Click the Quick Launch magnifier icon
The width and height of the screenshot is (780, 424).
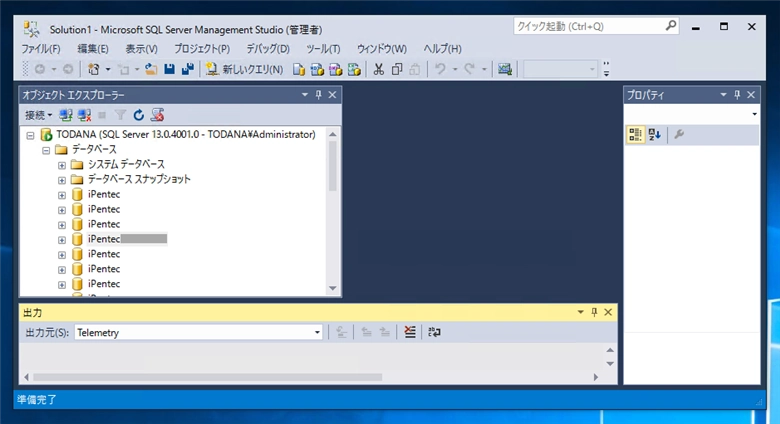point(671,26)
